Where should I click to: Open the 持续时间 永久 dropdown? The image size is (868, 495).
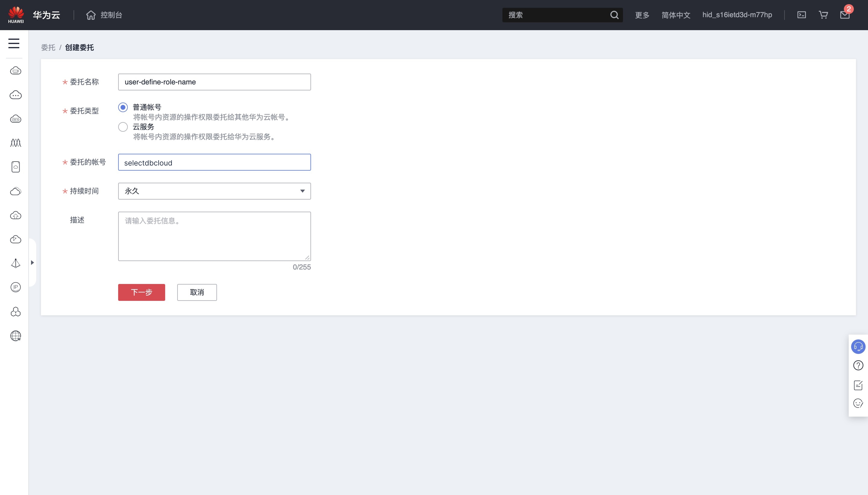pyautogui.click(x=214, y=191)
